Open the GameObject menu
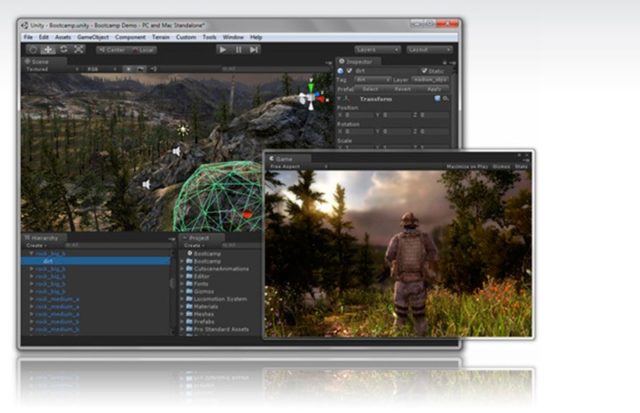Screen dimensions: 640x413 click(x=93, y=37)
